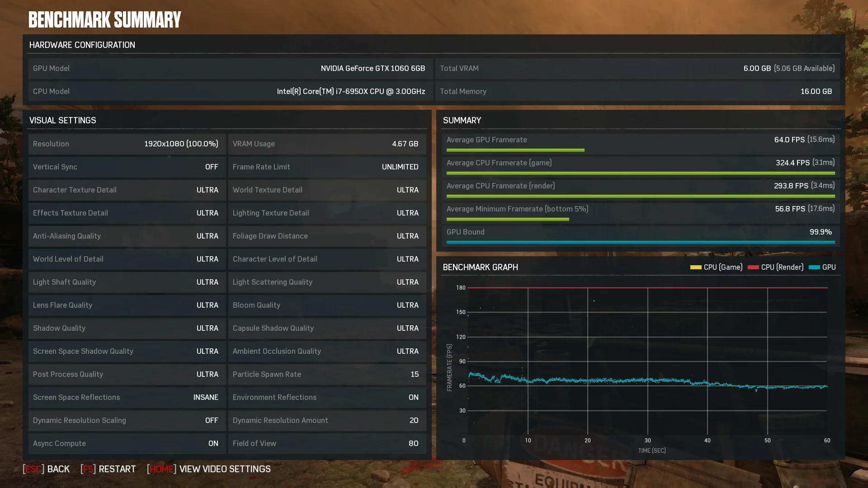Select the World Texture Detail row

[327, 190]
